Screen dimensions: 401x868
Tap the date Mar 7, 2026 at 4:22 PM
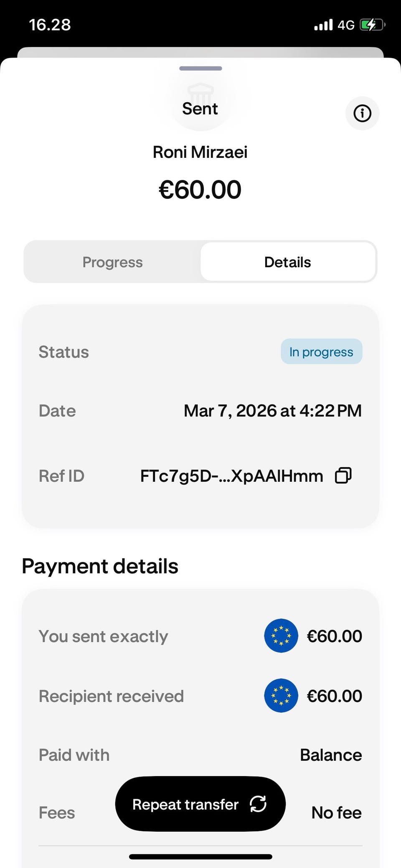(x=273, y=411)
